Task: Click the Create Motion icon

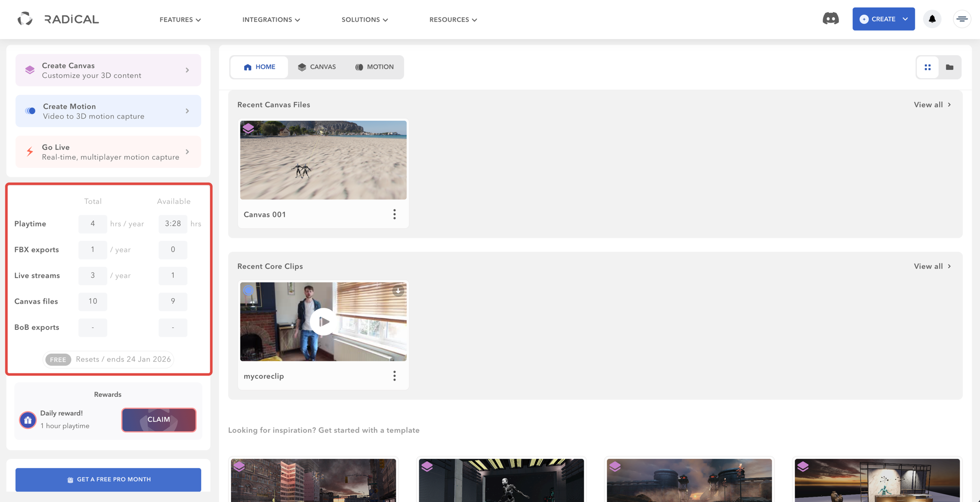Action: [x=29, y=111]
